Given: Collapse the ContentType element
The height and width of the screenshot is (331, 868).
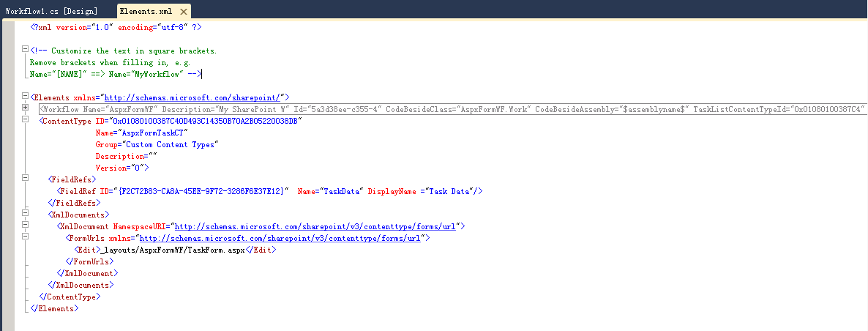Looking at the screenshot, I should 24,119.
